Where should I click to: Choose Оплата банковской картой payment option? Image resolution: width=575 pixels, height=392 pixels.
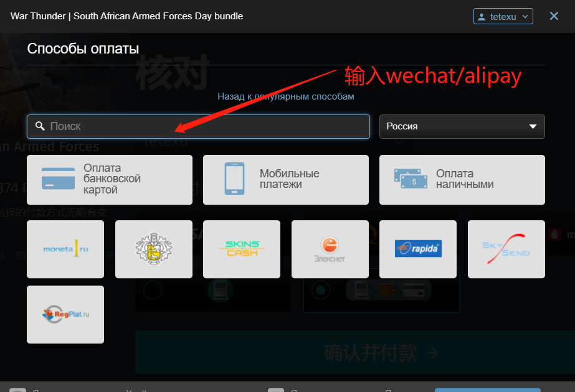tap(110, 180)
